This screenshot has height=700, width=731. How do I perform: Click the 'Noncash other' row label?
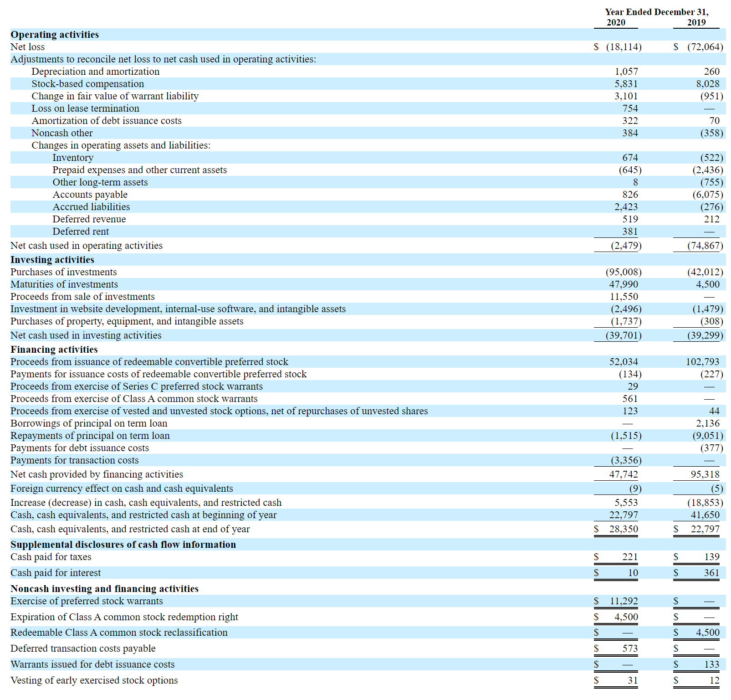62,133
